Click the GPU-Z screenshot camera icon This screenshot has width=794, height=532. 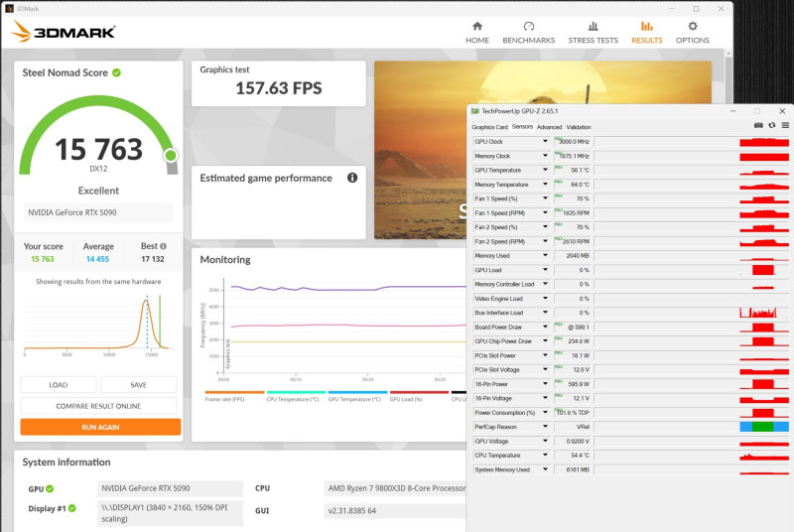758,125
